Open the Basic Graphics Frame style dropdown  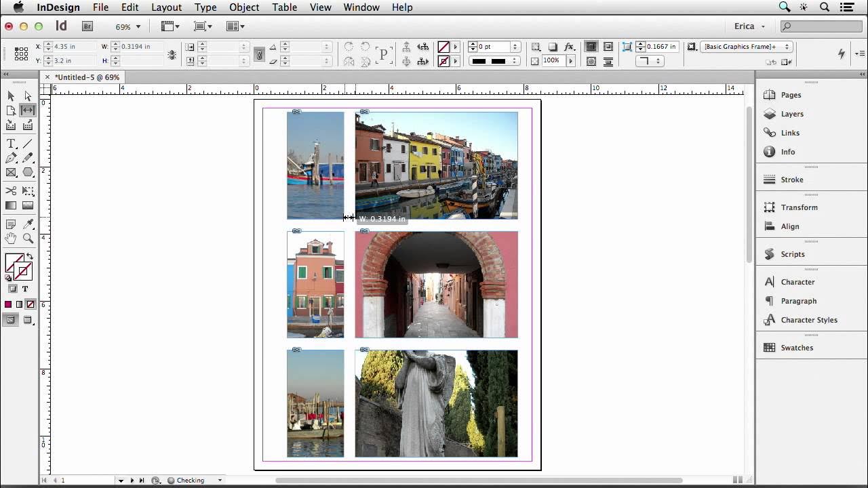tap(747, 47)
